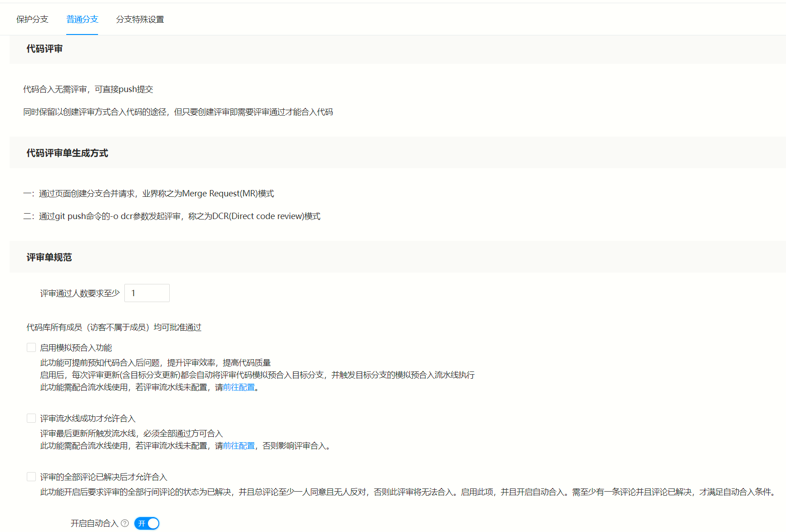Enable 评审的全部评论已解决后才允许合入

click(x=31, y=476)
